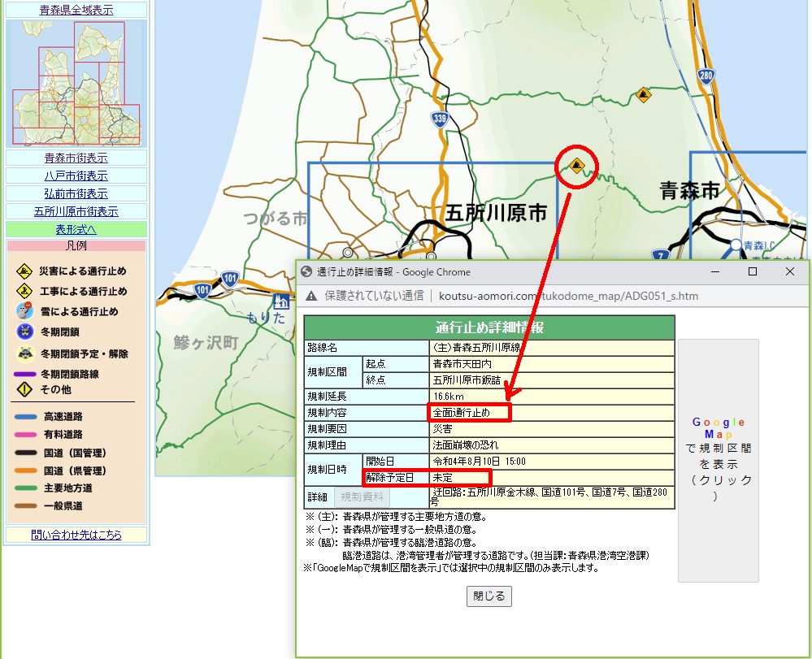Viewport: 812px width, 659px height.
Task: Click the circled disaster closure marker on map
Action: 576,167
